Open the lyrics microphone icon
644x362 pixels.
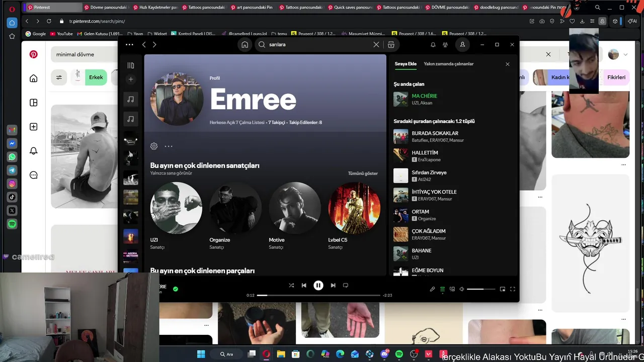432,289
